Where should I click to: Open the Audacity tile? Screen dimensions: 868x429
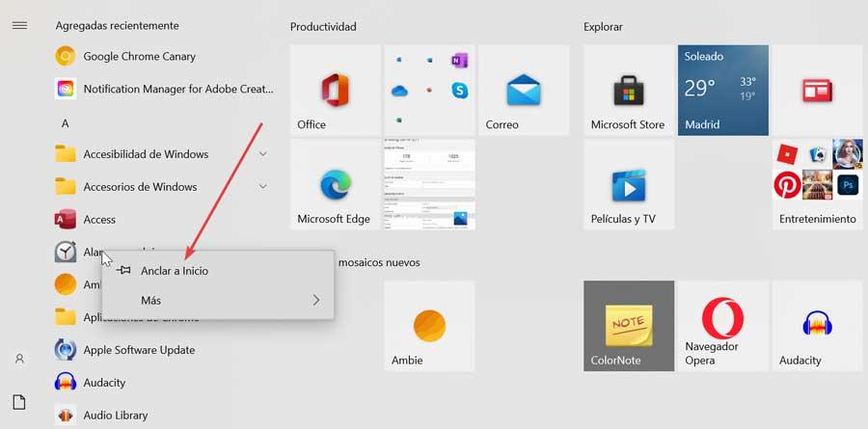[818, 326]
